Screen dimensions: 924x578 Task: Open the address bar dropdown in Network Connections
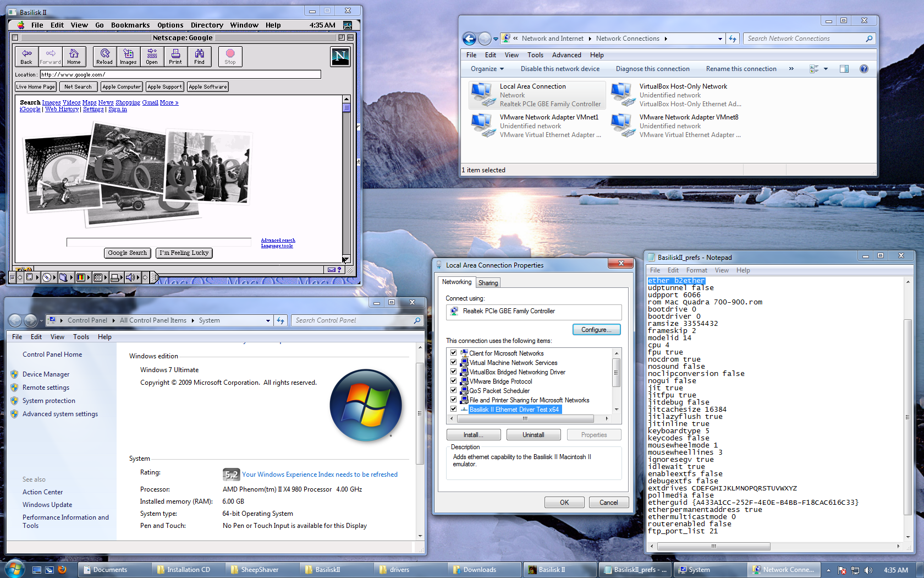720,39
